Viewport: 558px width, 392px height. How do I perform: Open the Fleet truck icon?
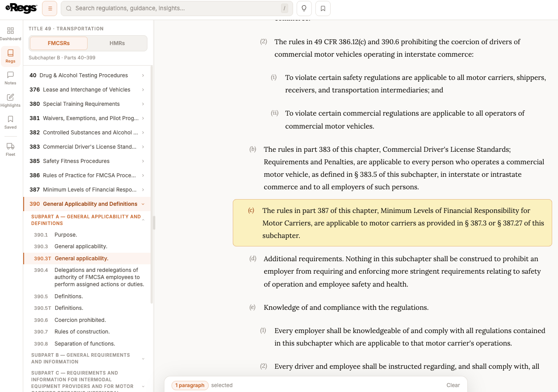[10, 149]
